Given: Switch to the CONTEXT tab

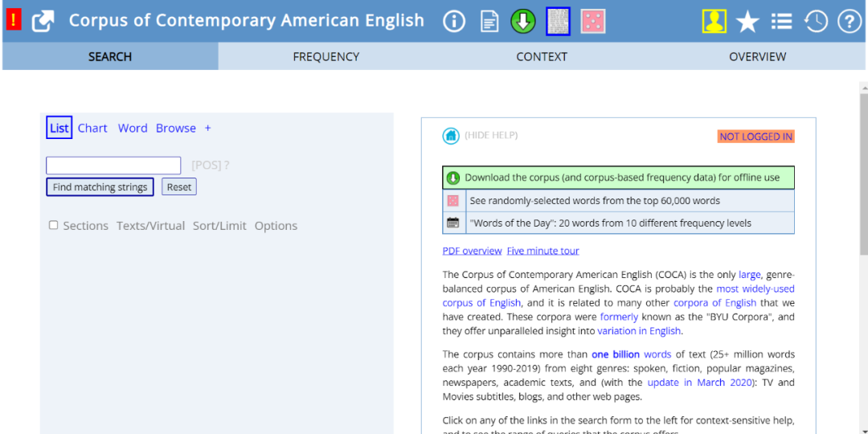Looking at the screenshot, I should (x=542, y=56).
